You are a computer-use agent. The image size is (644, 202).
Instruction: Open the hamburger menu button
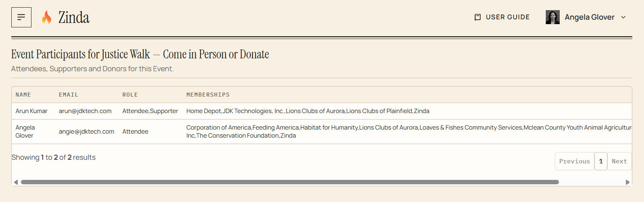point(21,17)
